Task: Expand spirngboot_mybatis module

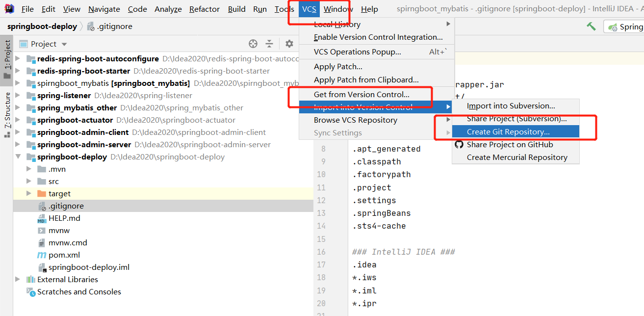Action: [18, 83]
